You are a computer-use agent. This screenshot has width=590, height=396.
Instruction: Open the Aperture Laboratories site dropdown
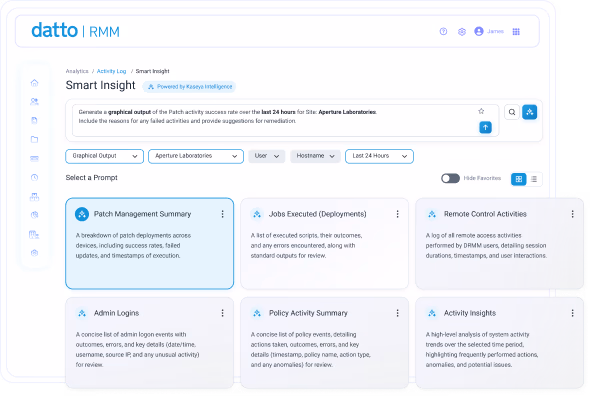click(x=196, y=156)
